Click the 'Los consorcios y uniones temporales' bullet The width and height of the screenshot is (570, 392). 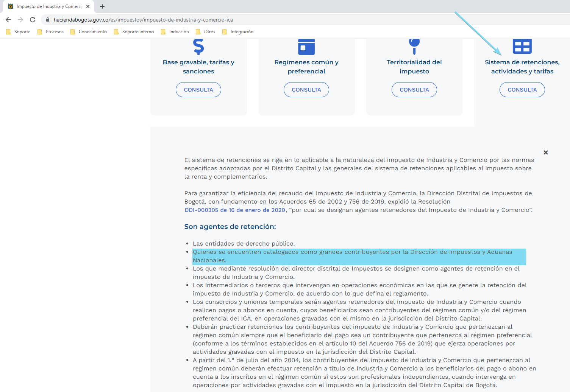point(359,310)
